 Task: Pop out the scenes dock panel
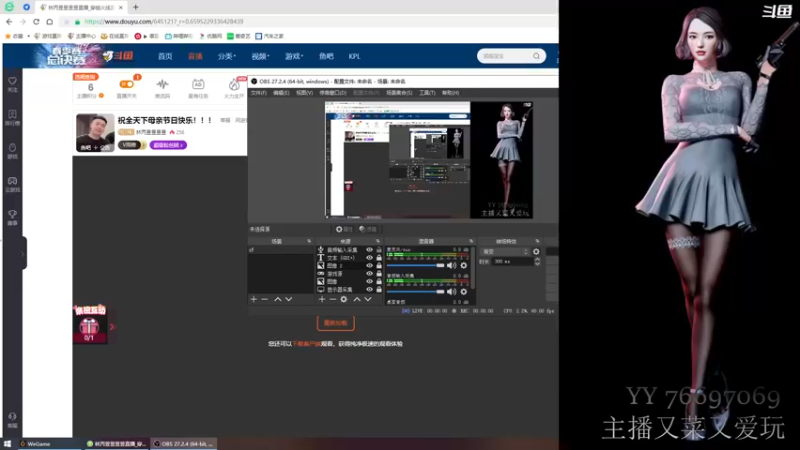click(309, 241)
